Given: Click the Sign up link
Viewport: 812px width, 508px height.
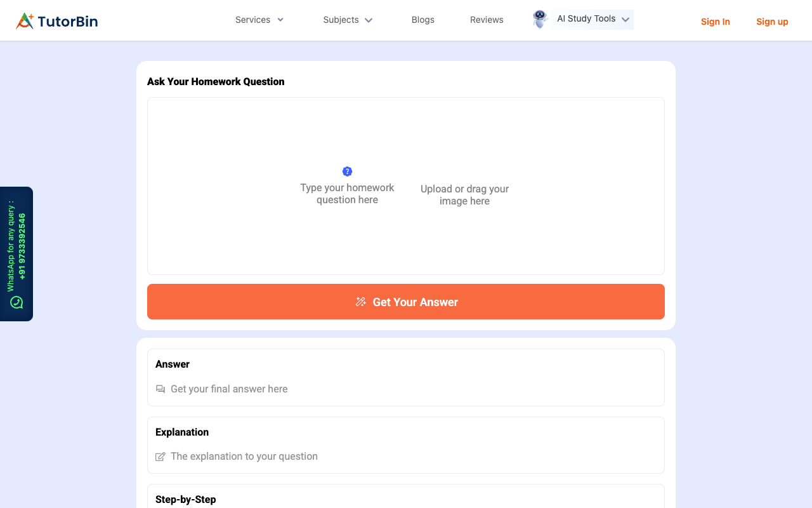Looking at the screenshot, I should (x=772, y=22).
